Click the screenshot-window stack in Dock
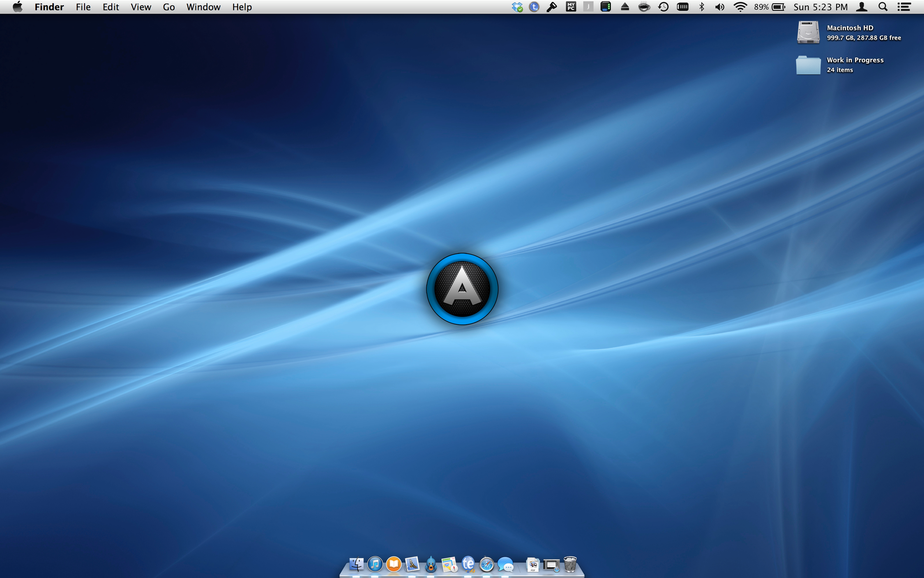This screenshot has width=924, height=578. coord(551,565)
